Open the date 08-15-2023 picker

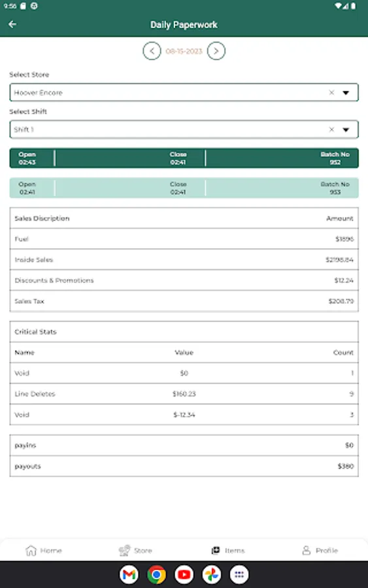click(184, 51)
